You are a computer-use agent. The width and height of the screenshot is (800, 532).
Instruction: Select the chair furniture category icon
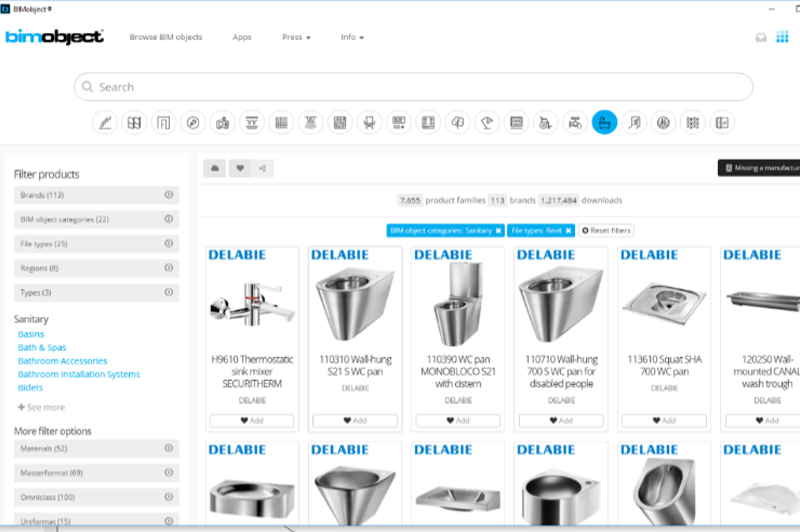click(x=369, y=122)
